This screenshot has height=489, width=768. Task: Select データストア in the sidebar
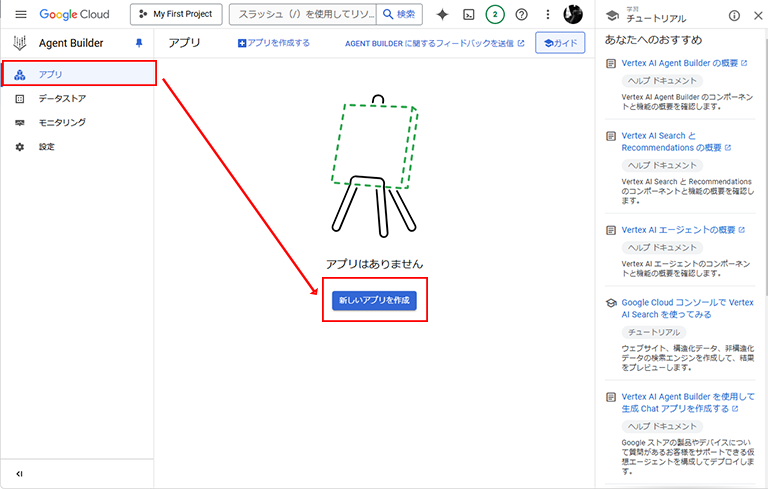pos(77,98)
